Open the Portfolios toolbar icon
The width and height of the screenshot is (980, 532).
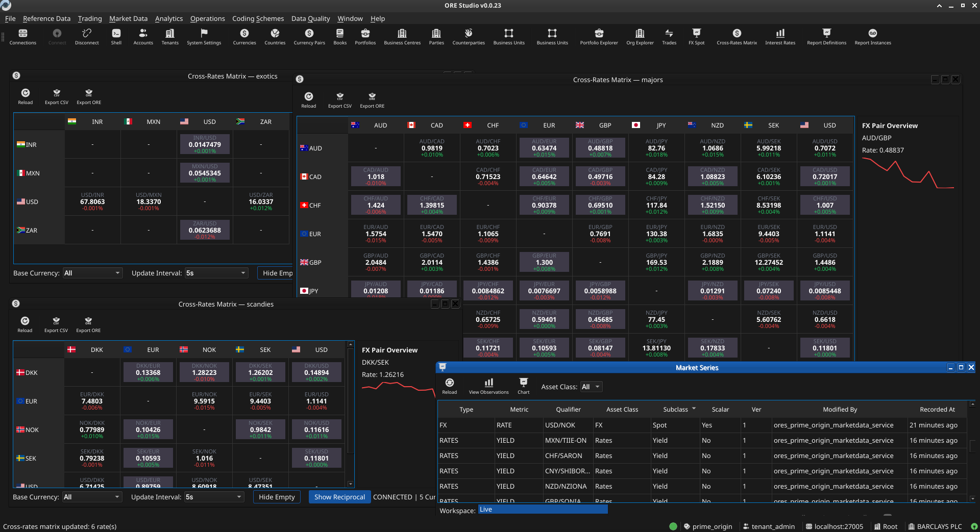click(365, 37)
